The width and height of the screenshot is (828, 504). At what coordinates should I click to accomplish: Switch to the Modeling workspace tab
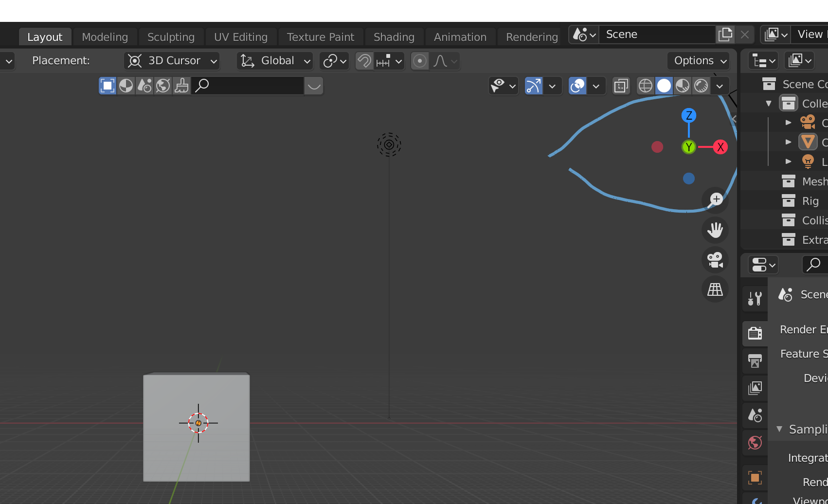(105, 37)
